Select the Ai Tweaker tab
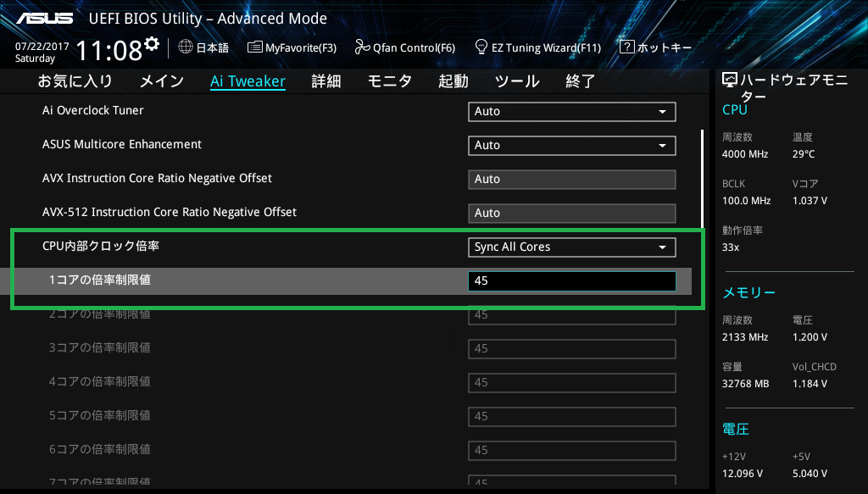This screenshot has width=868, height=494. [x=248, y=81]
